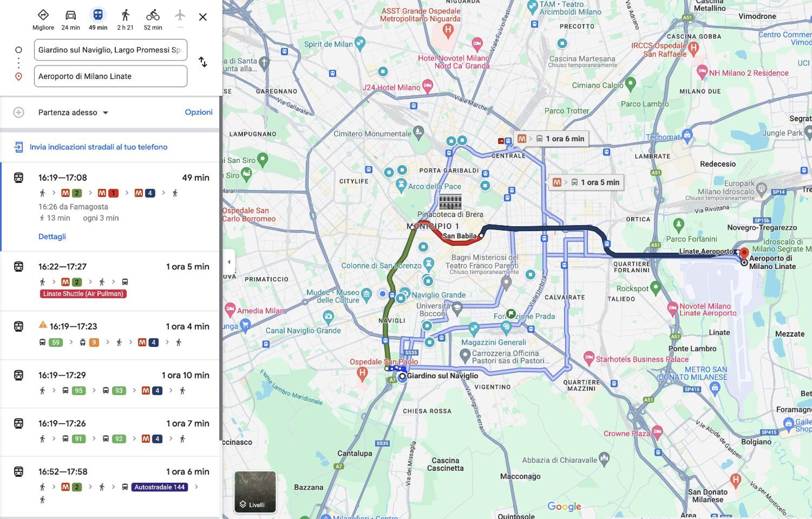Viewport: 812px width, 519px height.
Task: Select the driving travel mode icon
Action: [x=70, y=15]
